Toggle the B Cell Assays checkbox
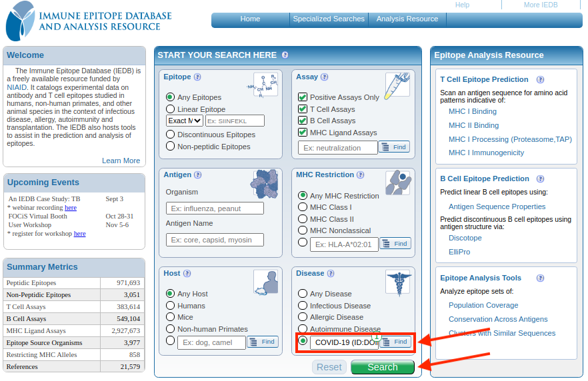Screen dimensions: 588x381 303,121
